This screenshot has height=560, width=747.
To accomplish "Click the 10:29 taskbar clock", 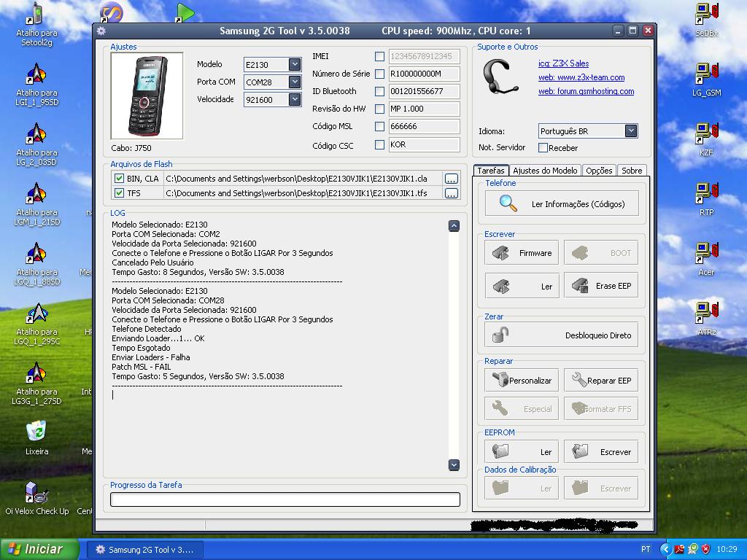I will (x=727, y=549).
